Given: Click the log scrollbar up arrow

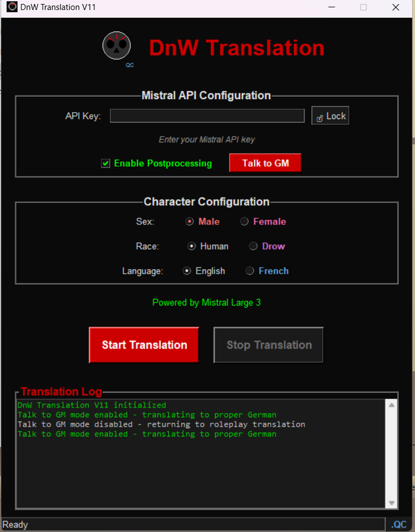Looking at the screenshot, I should pyautogui.click(x=392, y=405).
